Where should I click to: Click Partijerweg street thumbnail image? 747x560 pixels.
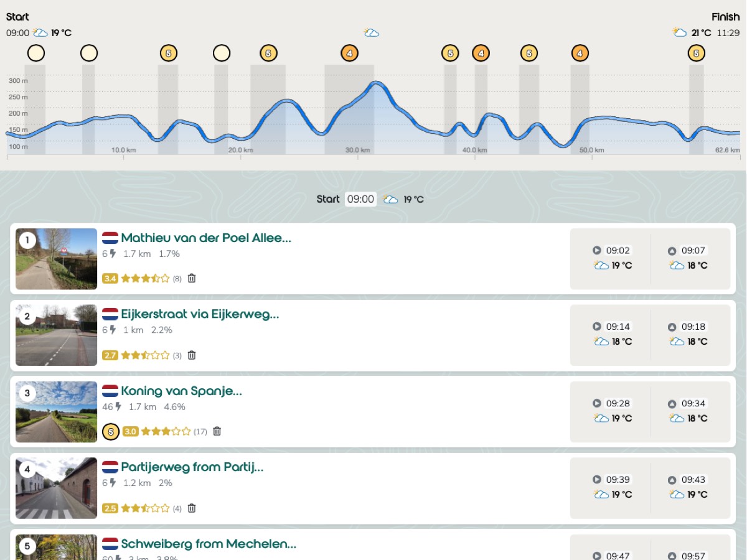(x=56, y=488)
